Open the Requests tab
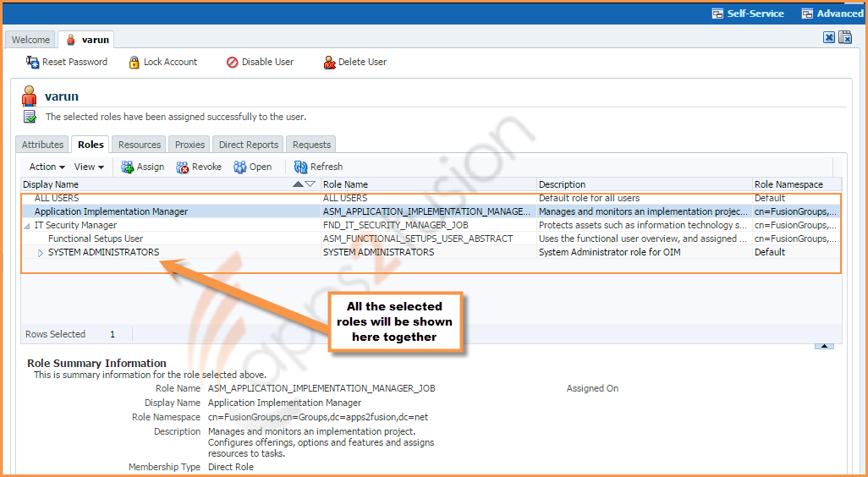868x477 pixels. pyautogui.click(x=311, y=145)
